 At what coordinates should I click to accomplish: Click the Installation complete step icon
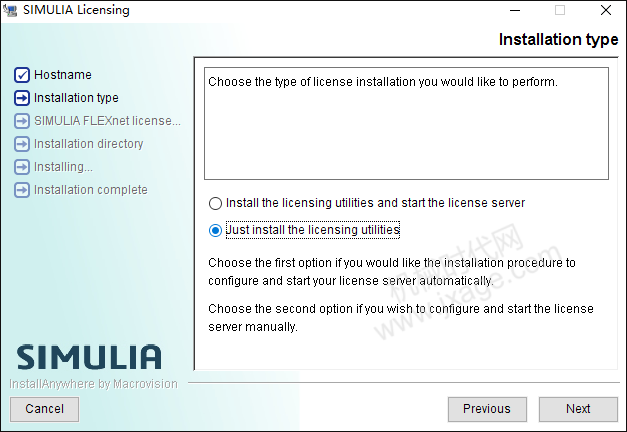click(22, 190)
